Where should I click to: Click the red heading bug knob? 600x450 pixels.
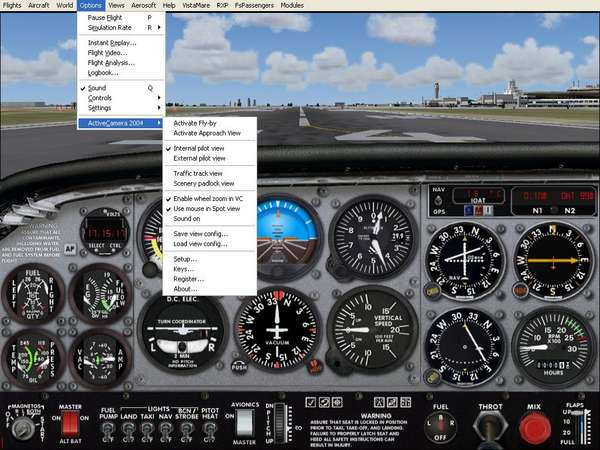(315, 366)
